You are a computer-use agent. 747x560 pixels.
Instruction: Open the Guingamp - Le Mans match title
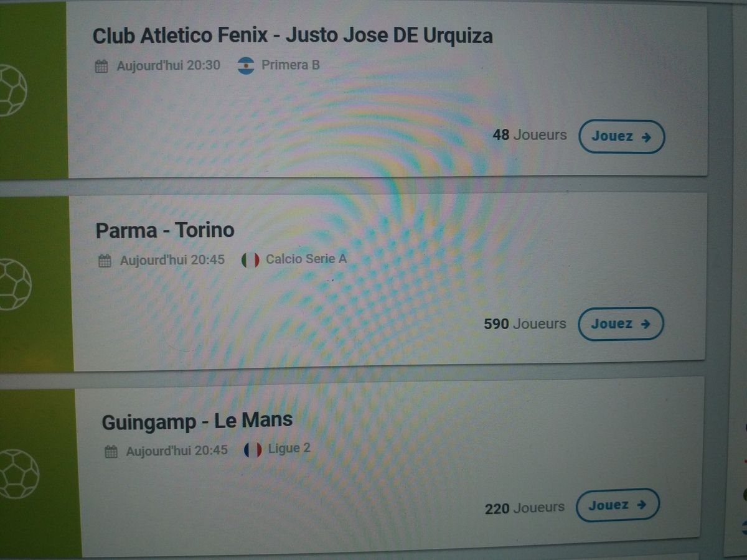[197, 421]
